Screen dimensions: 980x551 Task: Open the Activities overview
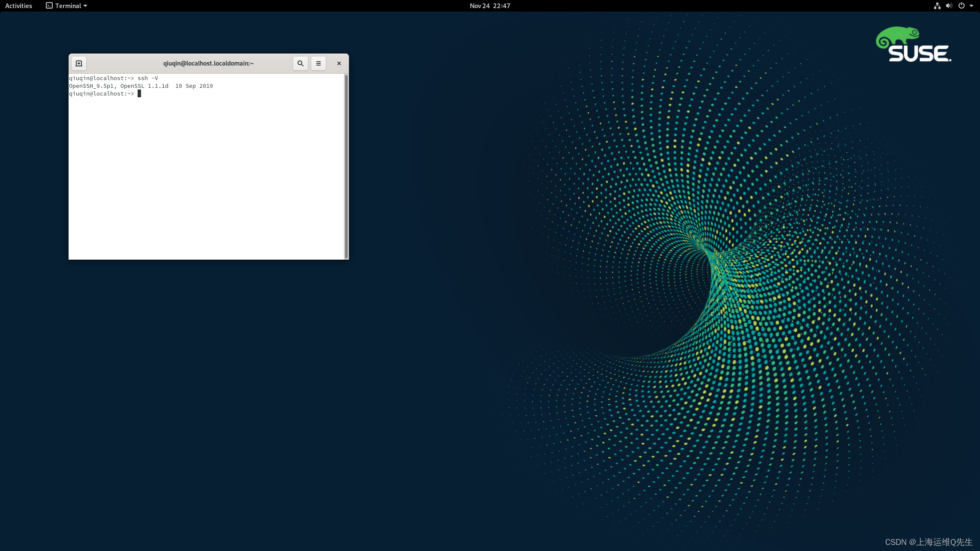click(18, 6)
